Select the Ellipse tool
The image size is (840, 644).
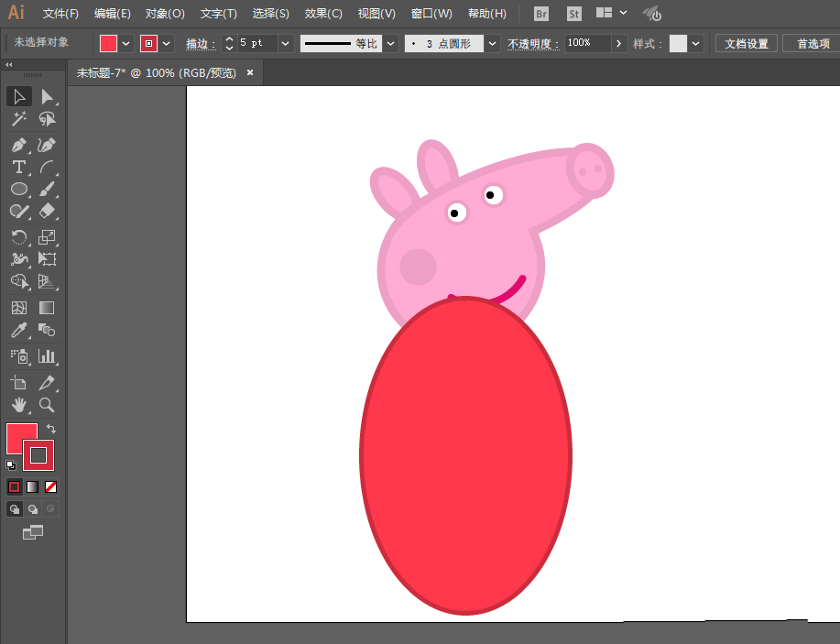pyautogui.click(x=19, y=189)
